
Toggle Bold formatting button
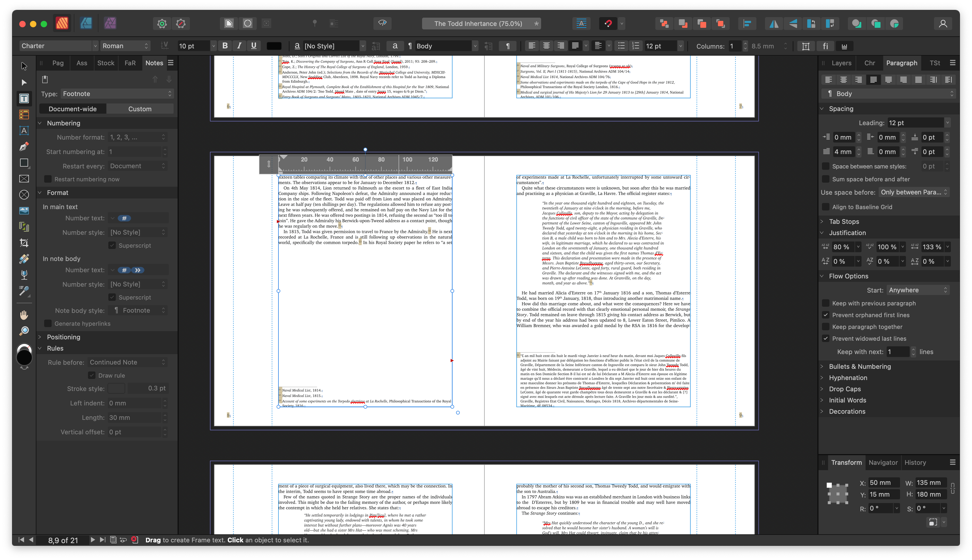pos(225,46)
